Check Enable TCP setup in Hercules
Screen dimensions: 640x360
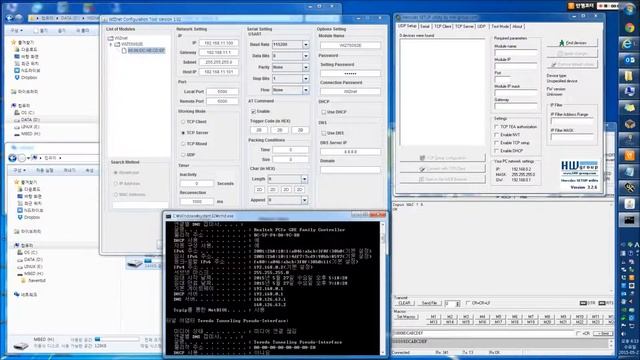point(497,143)
